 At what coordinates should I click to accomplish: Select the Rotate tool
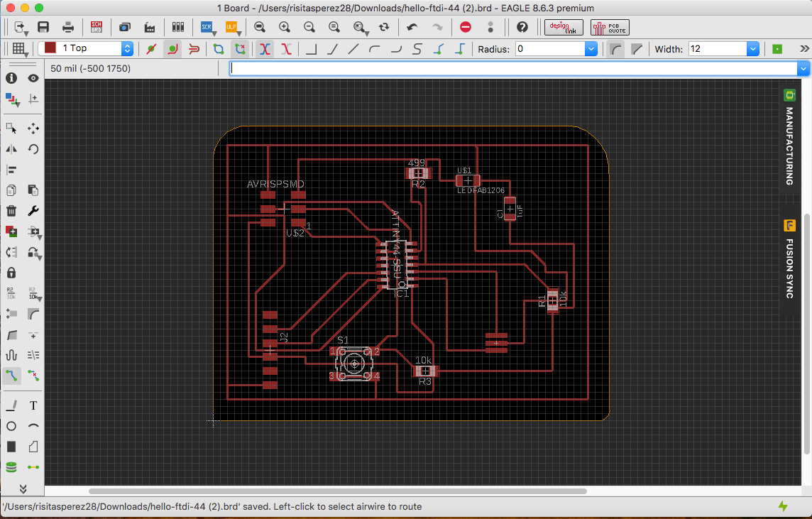33,149
